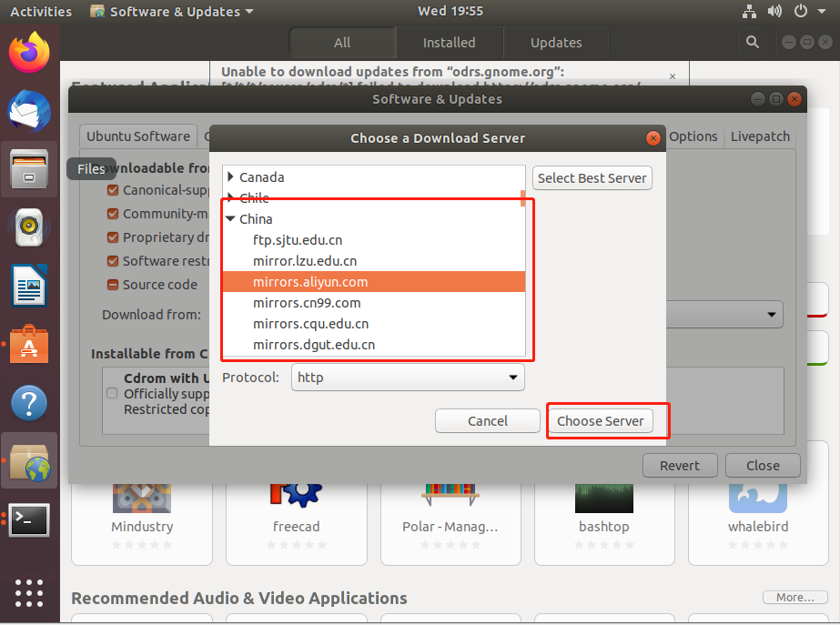Click Select Best Server button

pos(592,177)
